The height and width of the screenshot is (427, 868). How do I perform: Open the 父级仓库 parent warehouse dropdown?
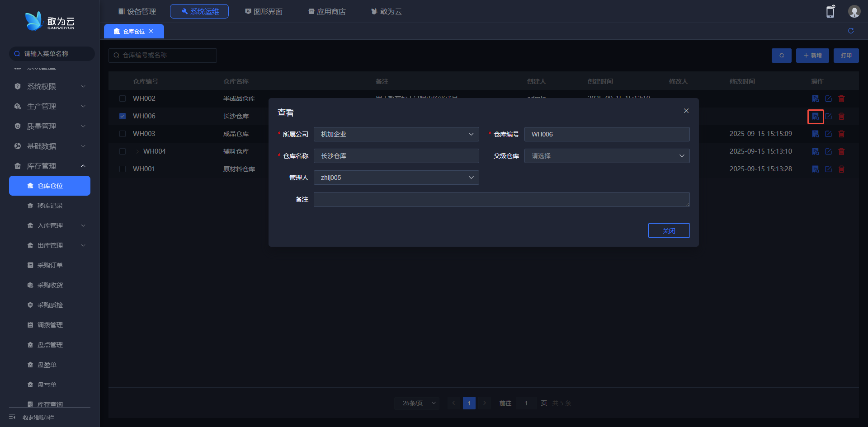pyautogui.click(x=607, y=156)
